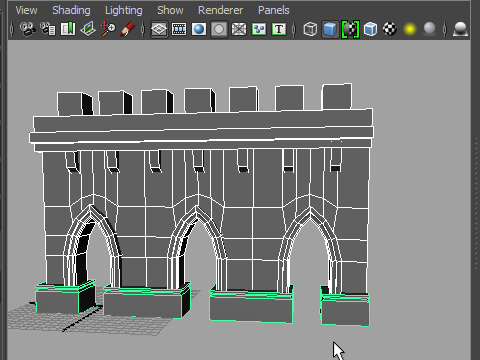Toggle the Film Gate icon
This screenshot has width=480, height=360.
pyautogui.click(x=179, y=29)
